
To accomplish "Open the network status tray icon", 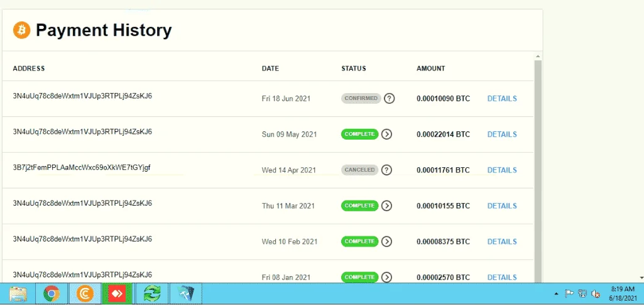I will (582, 294).
